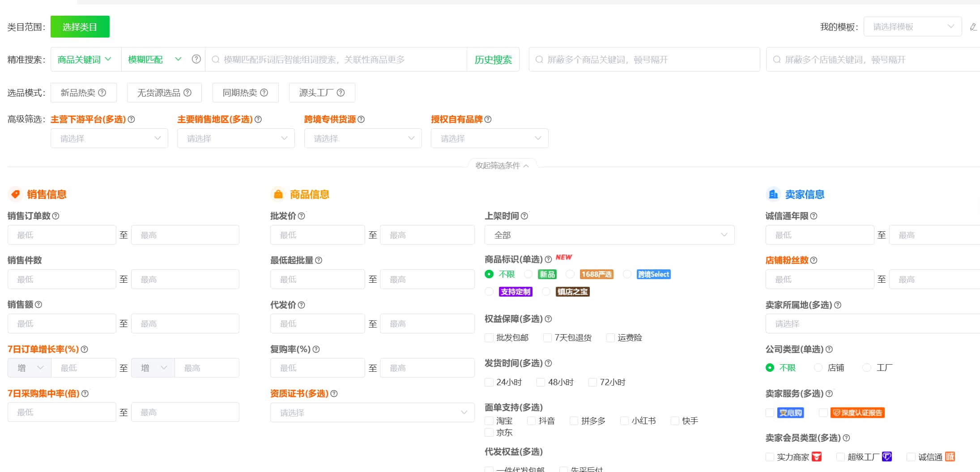Click the fuzzy keyword search field

(x=336, y=60)
